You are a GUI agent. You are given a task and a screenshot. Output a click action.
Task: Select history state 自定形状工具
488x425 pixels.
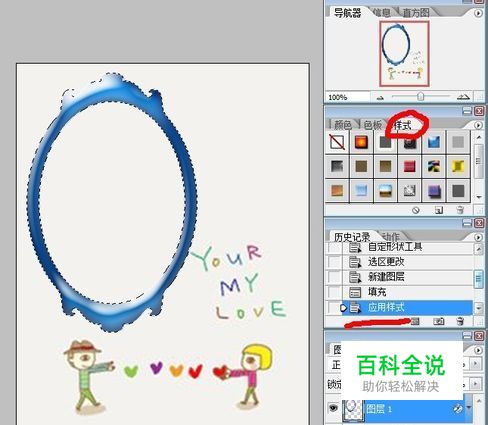[x=407, y=247]
